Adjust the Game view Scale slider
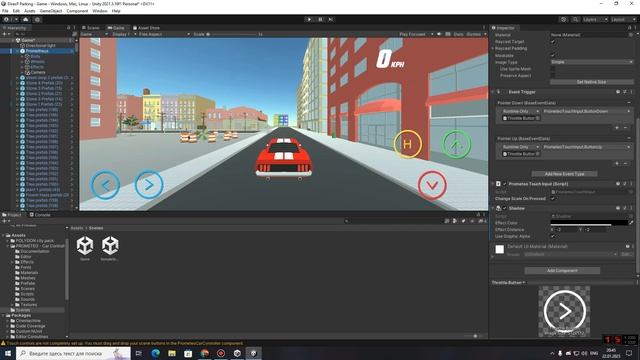The width and height of the screenshot is (640, 360). (x=233, y=34)
